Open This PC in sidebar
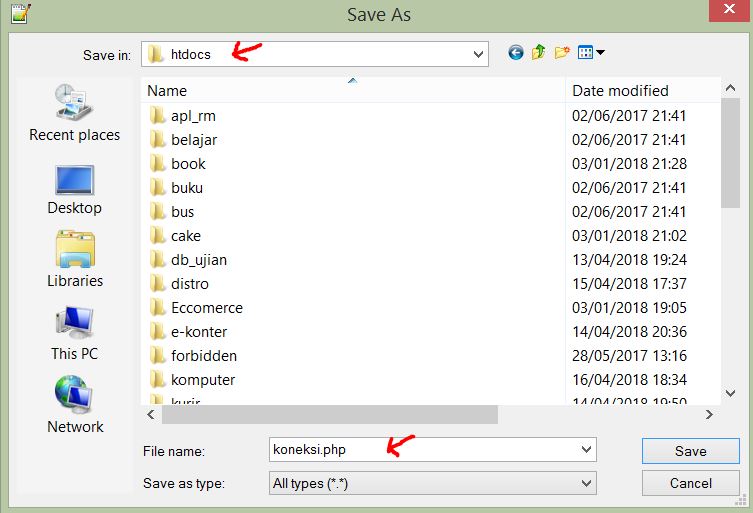The image size is (753, 513). (74, 333)
